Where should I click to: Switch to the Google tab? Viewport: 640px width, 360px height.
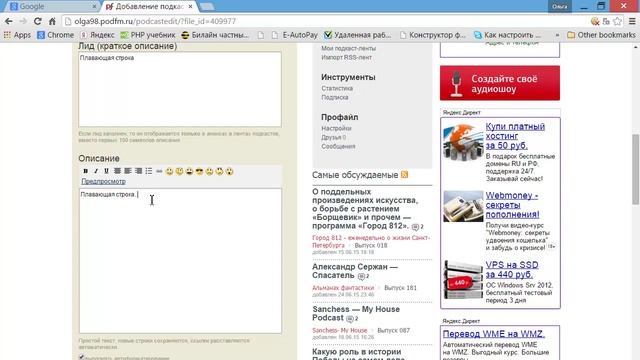(x=52, y=7)
